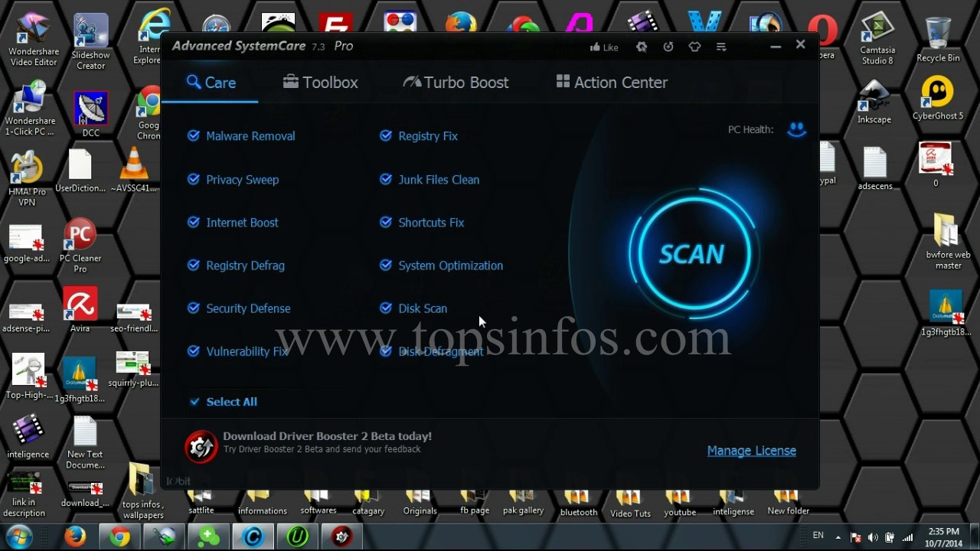Click the big SCAN button
This screenshot has width=980, height=551.
coord(691,254)
